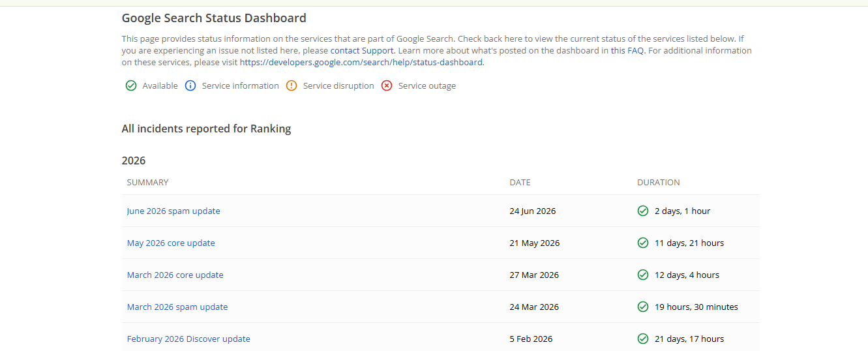Click the Google Search Status Dashboard heading
This screenshot has height=351, width=868.
pyautogui.click(x=214, y=18)
